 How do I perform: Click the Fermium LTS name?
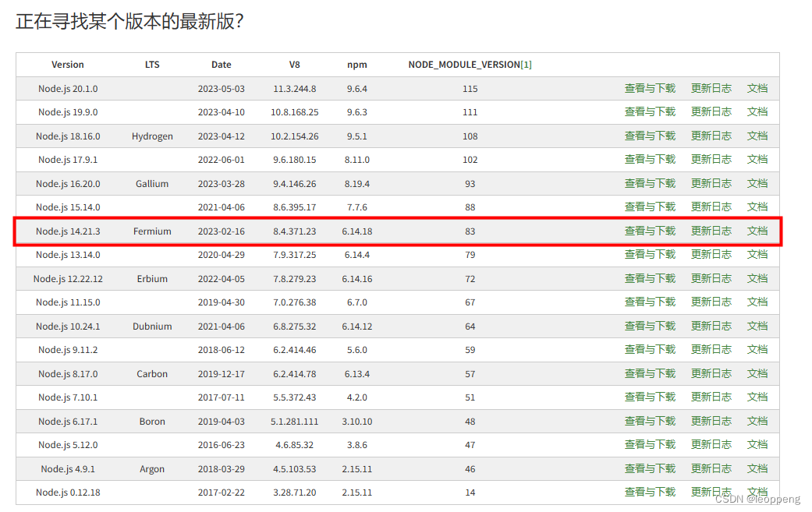152,231
